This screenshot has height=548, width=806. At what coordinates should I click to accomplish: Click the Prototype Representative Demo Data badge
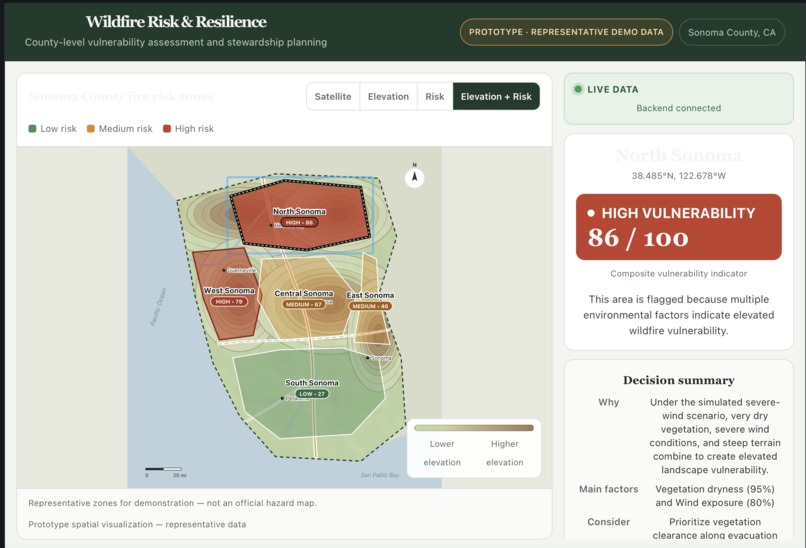566,32
